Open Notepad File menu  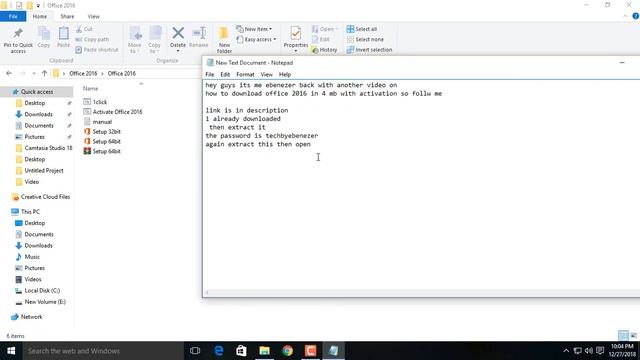coord(210,75)
